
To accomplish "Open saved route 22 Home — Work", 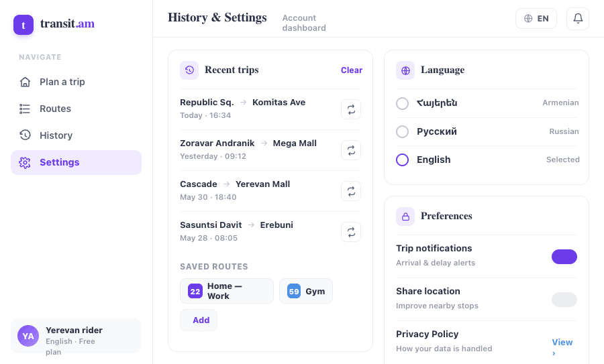I will click(x=227, y=291).
